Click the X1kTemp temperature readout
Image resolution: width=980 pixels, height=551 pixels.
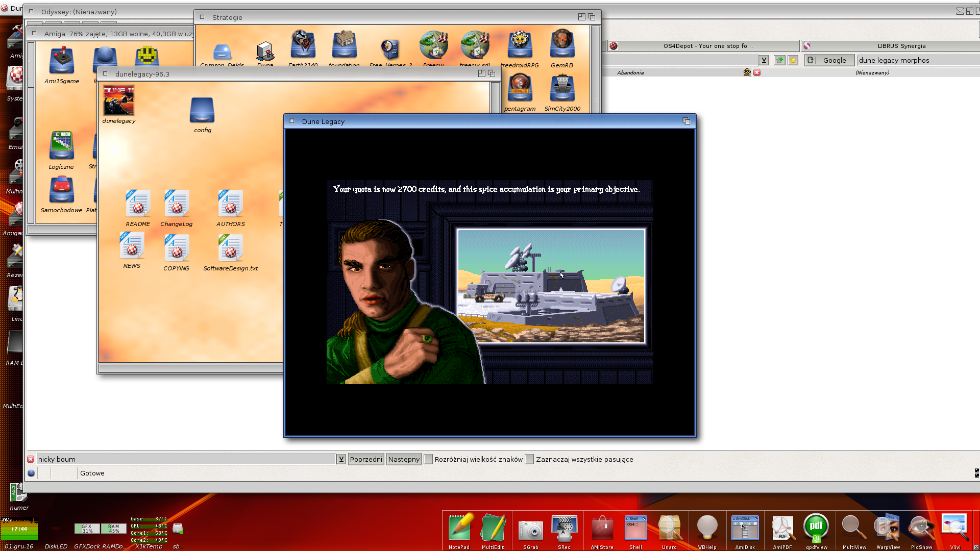(149, 530)
